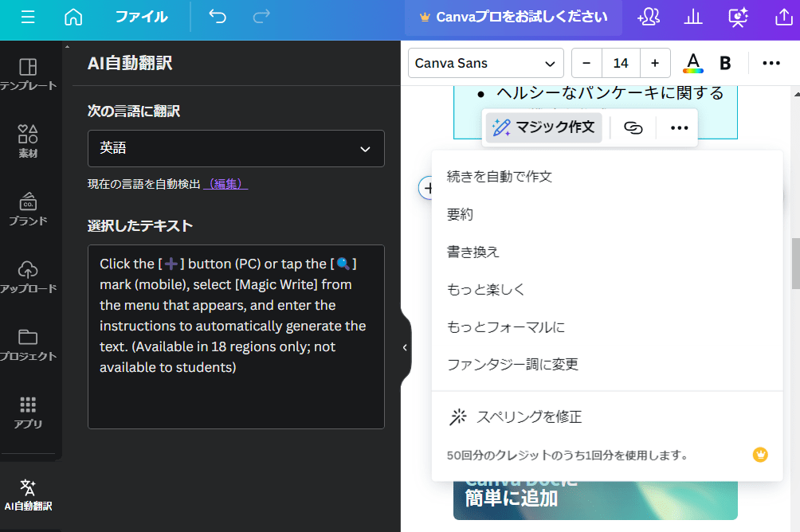The width and height of the screenshot is (800, 532).
Task: Click the マジック作文 button
Action: pyautogui.click(x=544, y=127)
